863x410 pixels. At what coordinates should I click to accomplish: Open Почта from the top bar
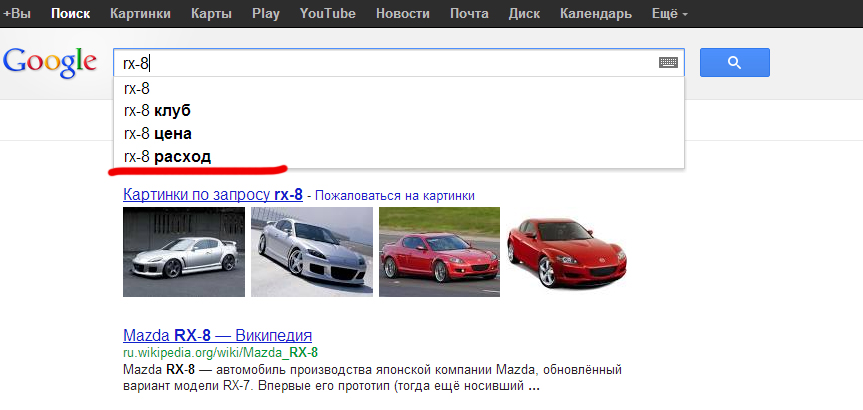(469, 14)
